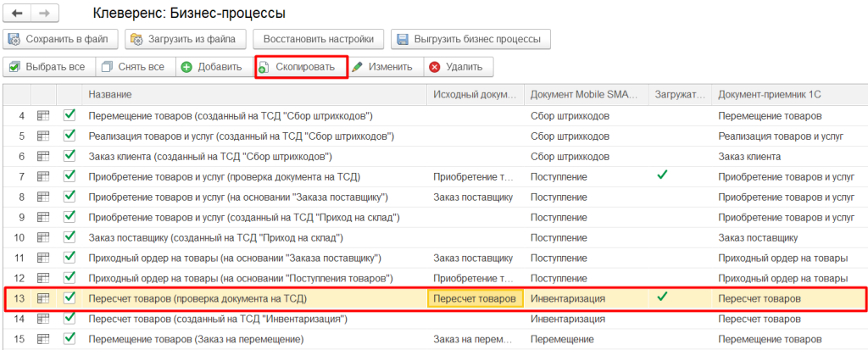The image size is (868, 350).
Task: Uncheck the checkbox in row 8
Action: tap(70, 197)
